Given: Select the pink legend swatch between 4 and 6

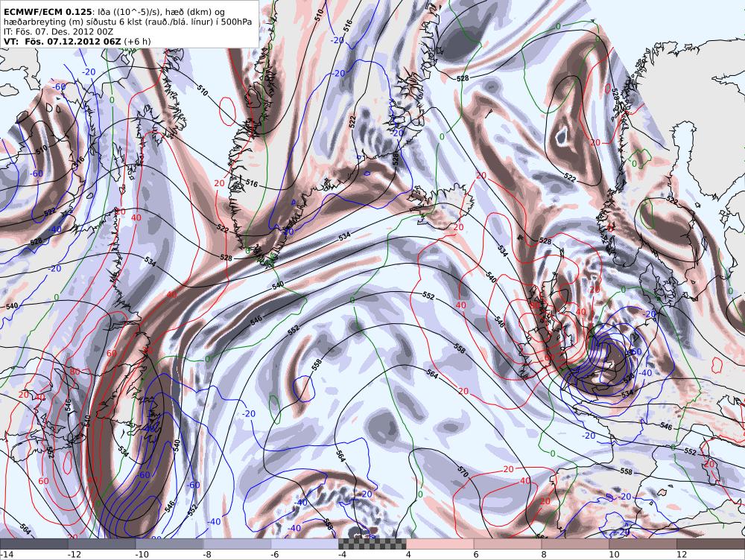Looking at the screenshot, I should point(440,544).
